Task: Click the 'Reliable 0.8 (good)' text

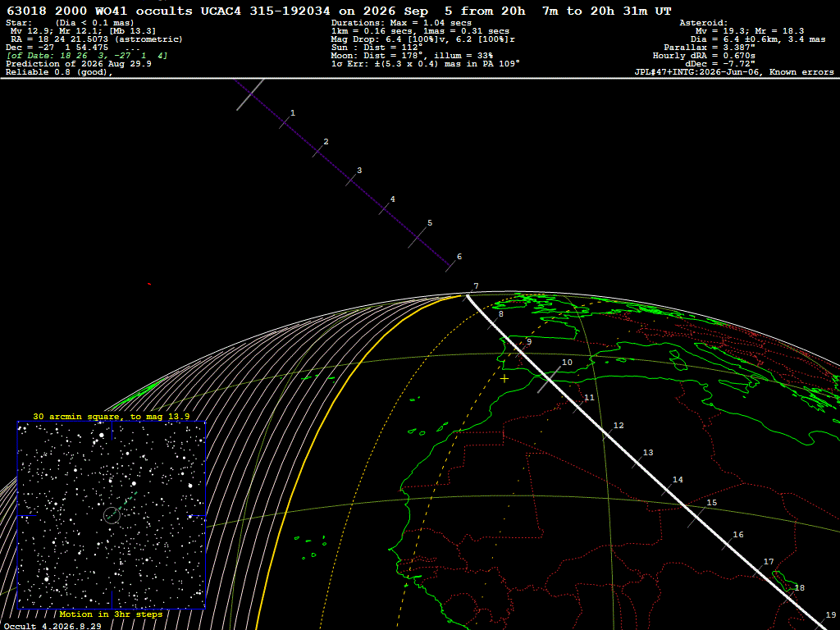Action: [59, 72]
